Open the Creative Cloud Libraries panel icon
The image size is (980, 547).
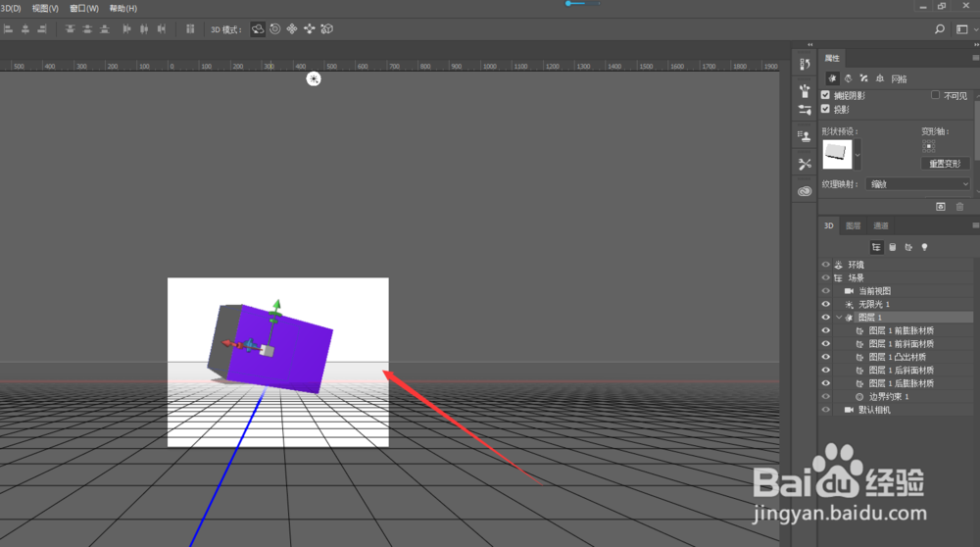(805, 191)
